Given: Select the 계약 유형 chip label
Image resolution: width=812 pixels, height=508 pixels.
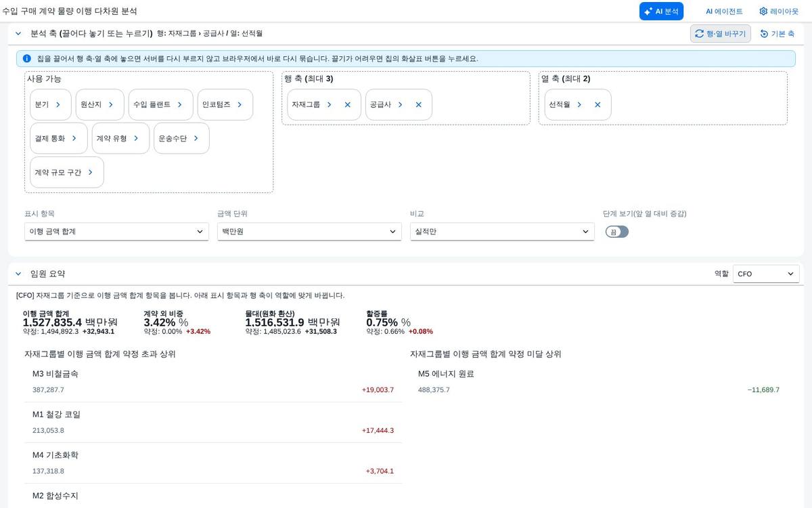Looking at the screenshot, I should tap(112, 138).
